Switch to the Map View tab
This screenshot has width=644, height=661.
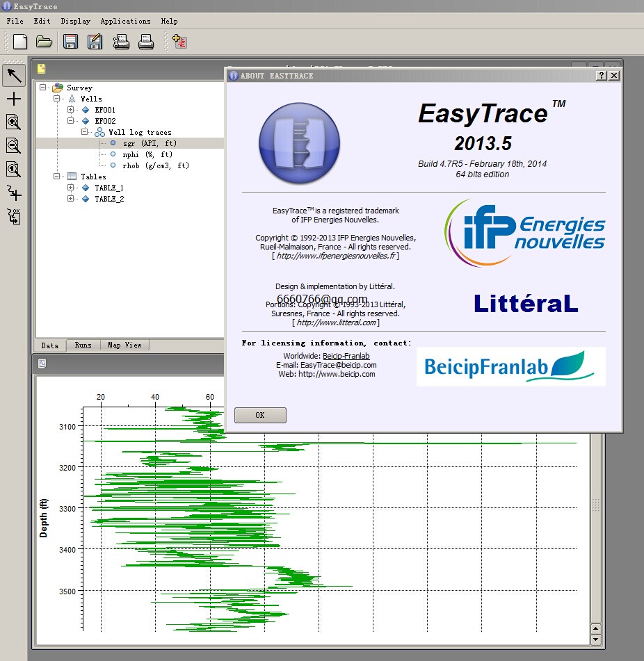coord(124,345)
